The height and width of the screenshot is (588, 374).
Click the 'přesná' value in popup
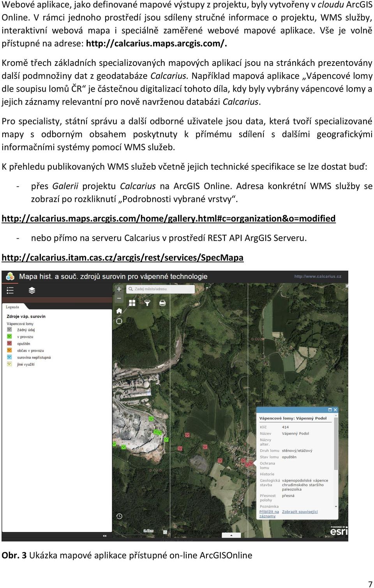(x=288, y=496)
